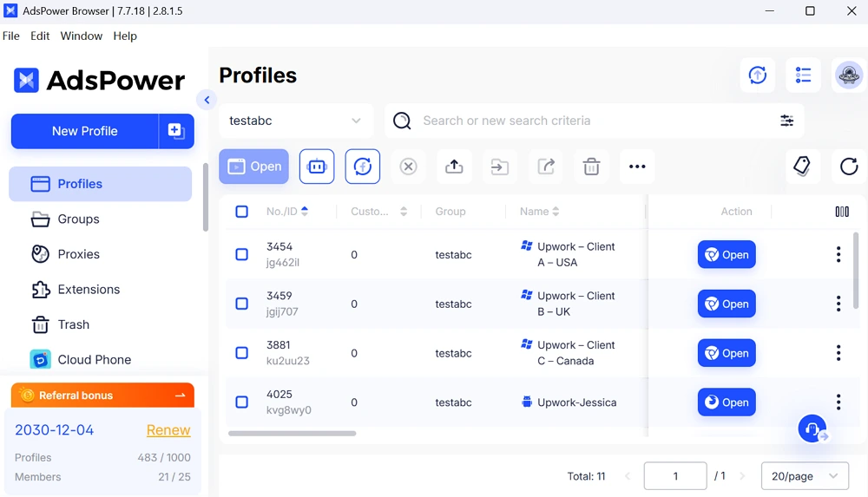The image size is (868, 497).
Task: Click the tag label icon
Action: (x=802, y=166)
